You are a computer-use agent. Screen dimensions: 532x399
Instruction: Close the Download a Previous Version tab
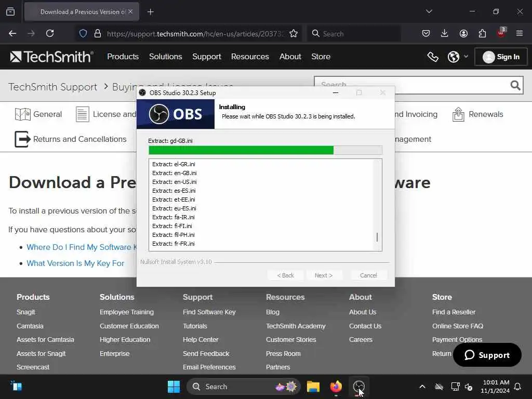coord(130,11)
